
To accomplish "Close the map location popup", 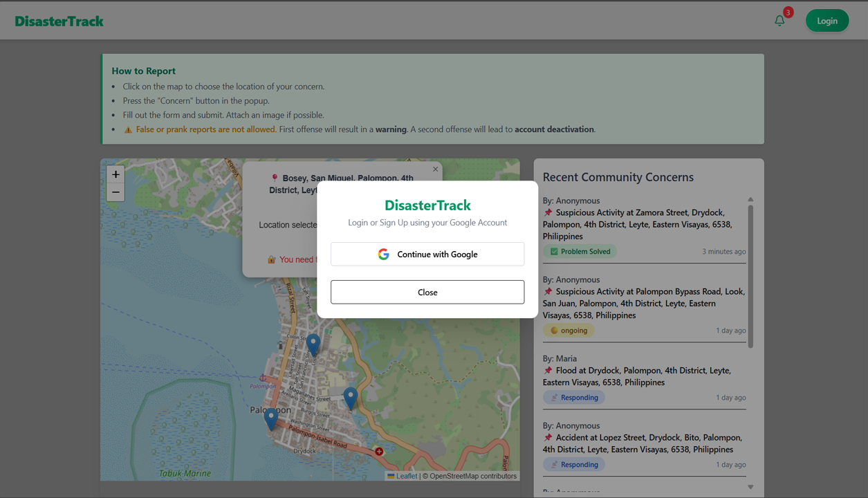I will 435,169.
